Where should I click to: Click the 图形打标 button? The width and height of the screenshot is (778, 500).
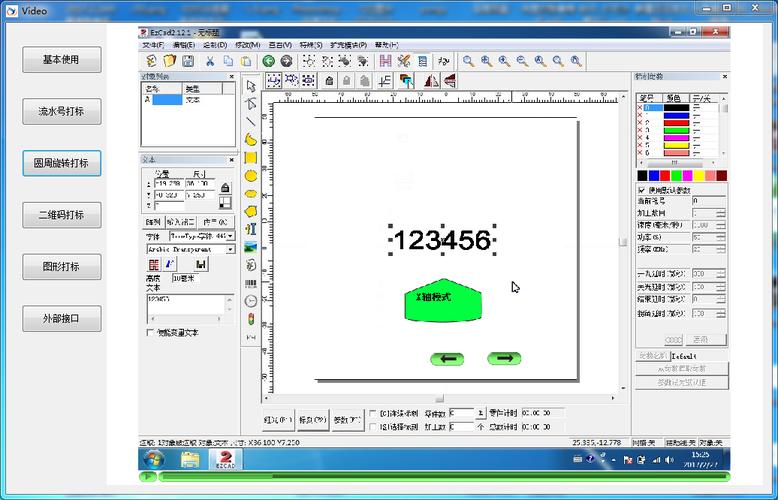(x=62, y=267)
